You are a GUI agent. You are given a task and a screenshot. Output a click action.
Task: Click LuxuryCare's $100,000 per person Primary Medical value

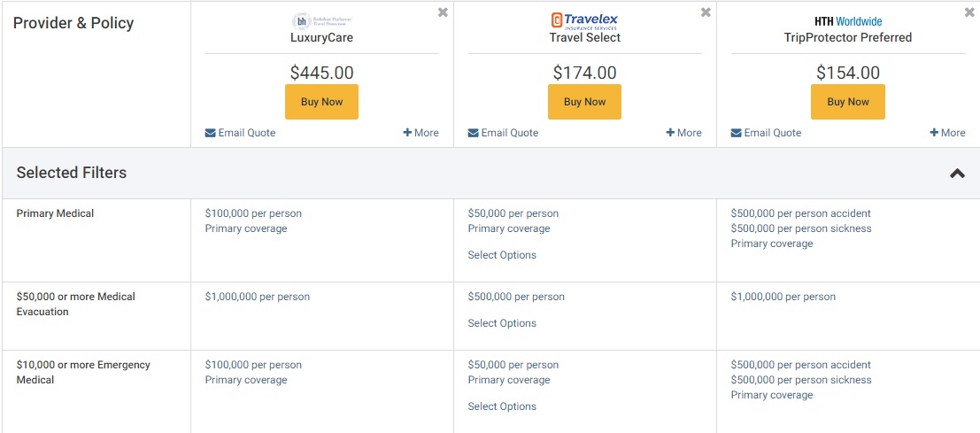253,213
